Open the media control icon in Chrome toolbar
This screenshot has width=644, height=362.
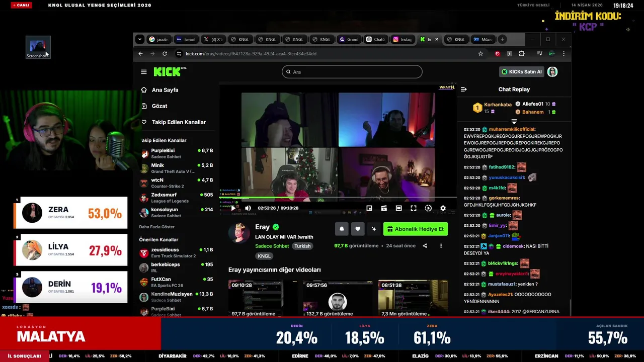[x=539, y=54]
